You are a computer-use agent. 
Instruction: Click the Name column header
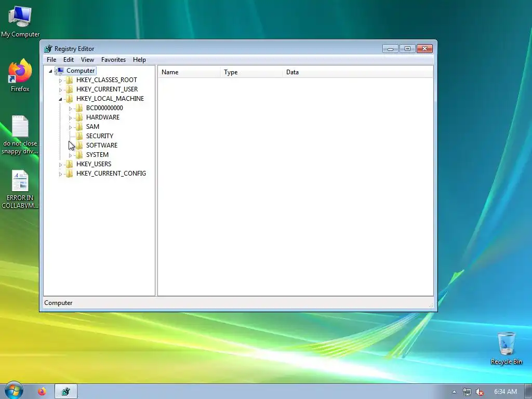tap(189, 72)
